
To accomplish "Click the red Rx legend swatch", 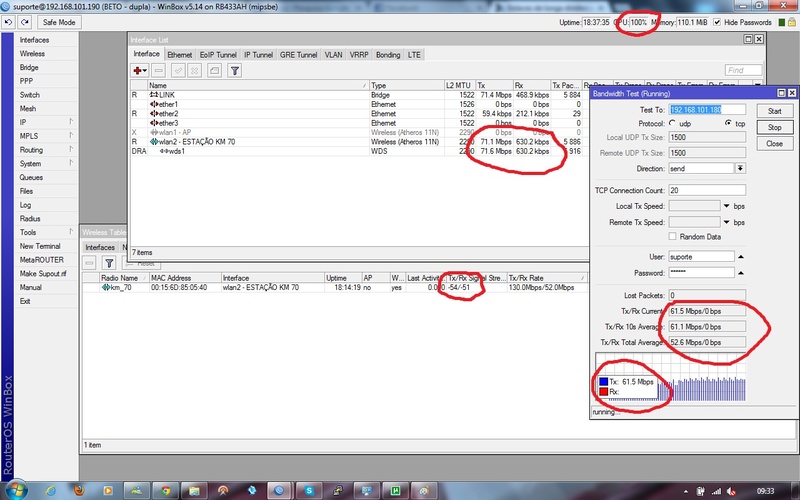I will pyautogui.click(x=604, y=392).
